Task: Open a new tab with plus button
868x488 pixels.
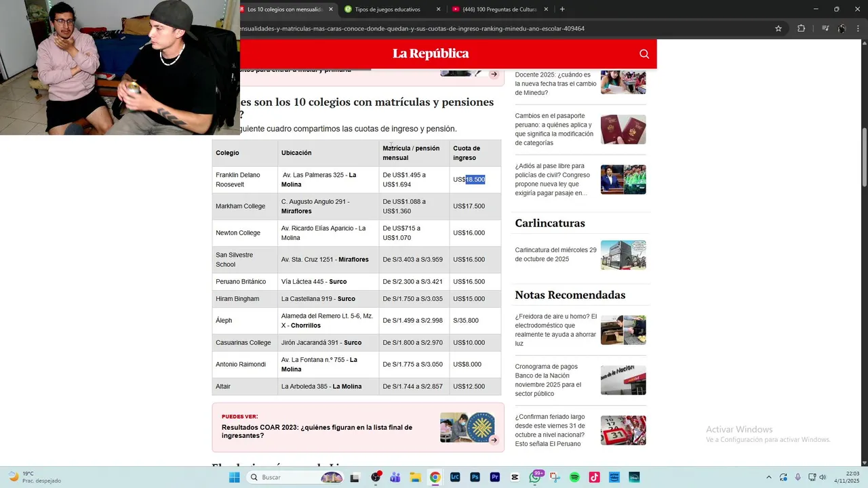Action: pyautogui.click(x=562, y=9)
